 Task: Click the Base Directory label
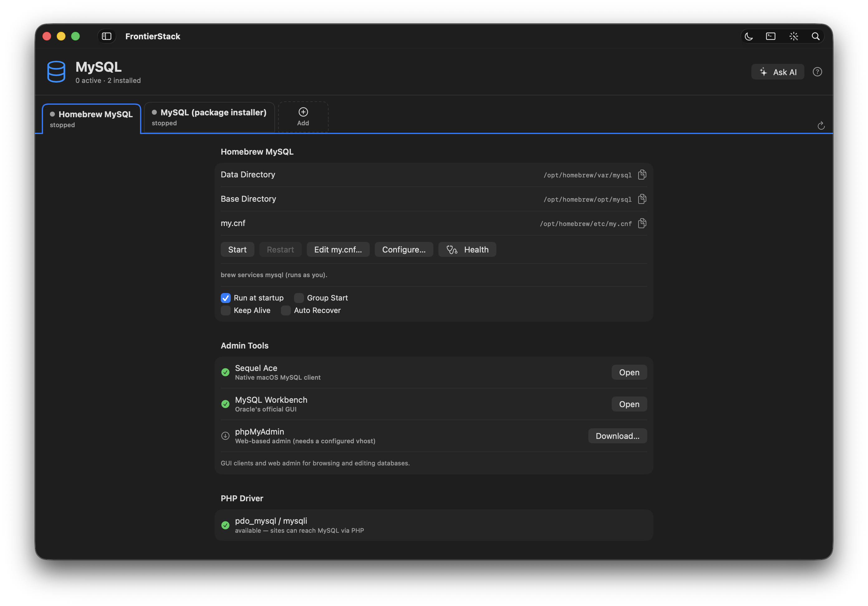pos(248,199)
